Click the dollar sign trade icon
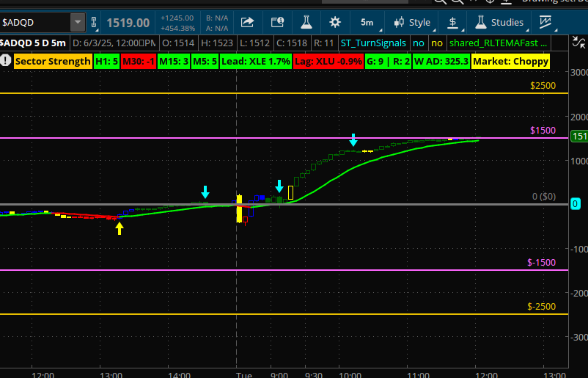Screen dimensions: 588x378 (452, 23)
